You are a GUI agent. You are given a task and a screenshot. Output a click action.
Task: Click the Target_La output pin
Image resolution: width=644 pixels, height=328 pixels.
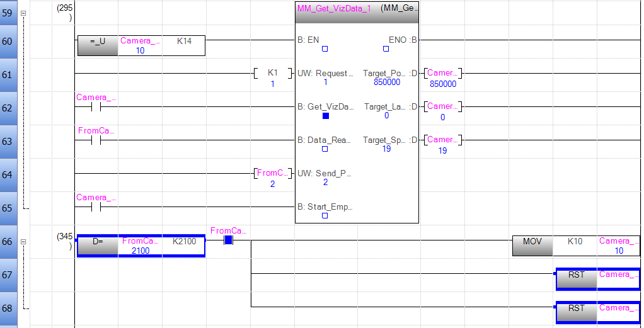391,107
